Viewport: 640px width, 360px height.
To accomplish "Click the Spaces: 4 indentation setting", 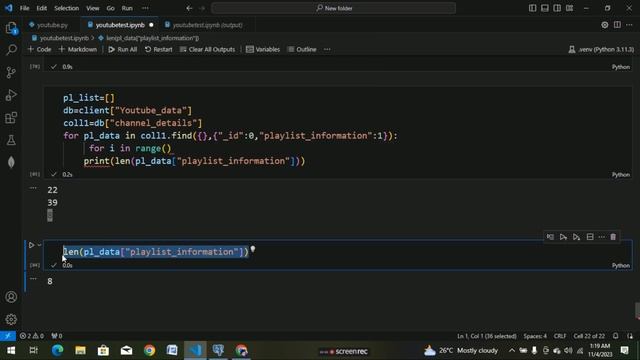I will point(535,336).
